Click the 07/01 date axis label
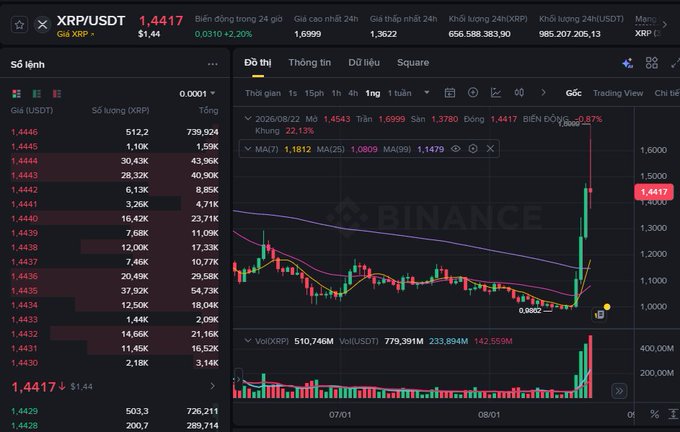Viewport: 680px width, 432px height. coord(340,415)
